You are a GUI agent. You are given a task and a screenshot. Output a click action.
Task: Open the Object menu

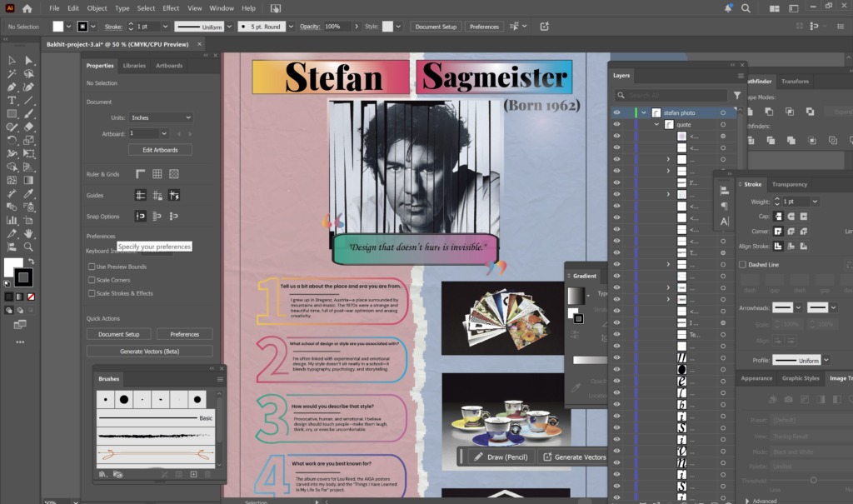tap(97, 8)
